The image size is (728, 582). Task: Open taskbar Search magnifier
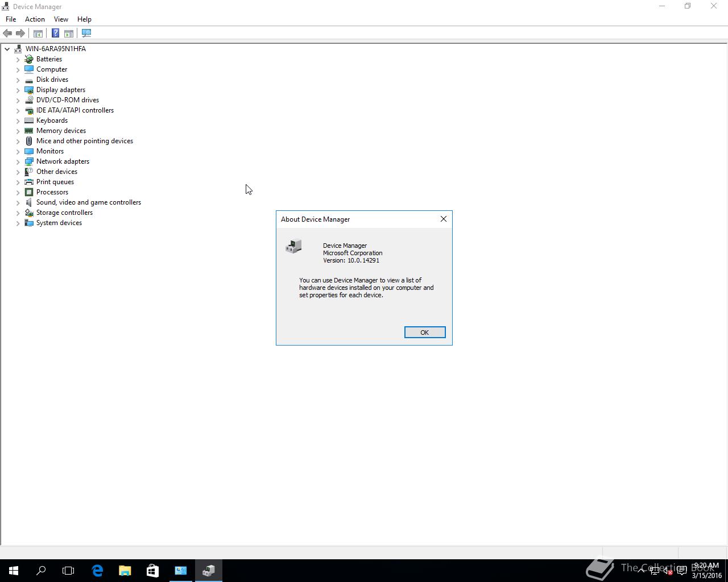[41, 571]
